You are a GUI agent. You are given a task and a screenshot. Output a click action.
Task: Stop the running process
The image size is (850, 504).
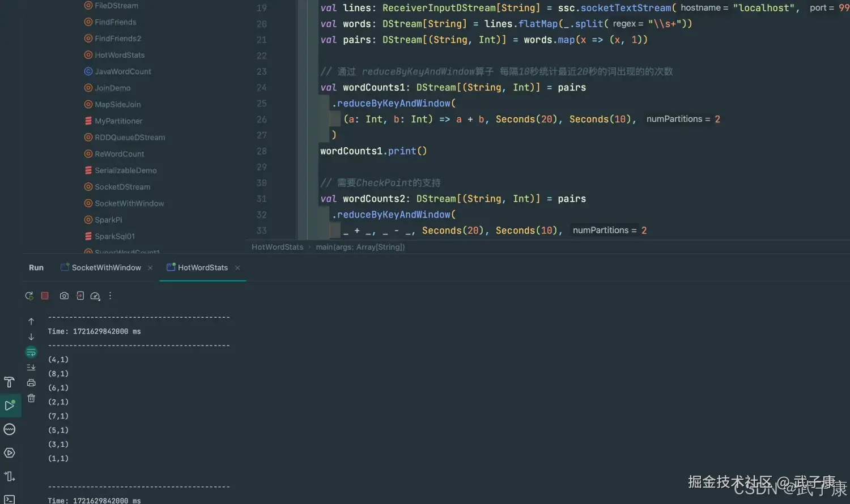[45, 296]
